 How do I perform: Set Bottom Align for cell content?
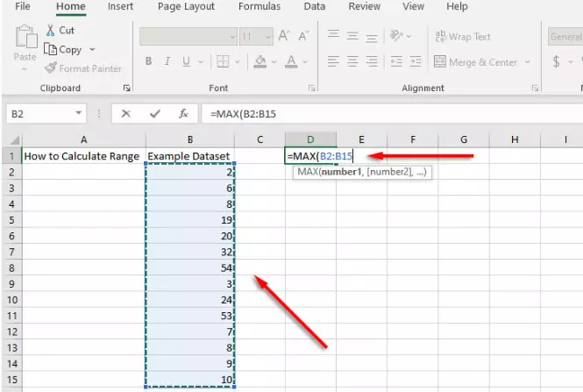click(x=372, y=38)
